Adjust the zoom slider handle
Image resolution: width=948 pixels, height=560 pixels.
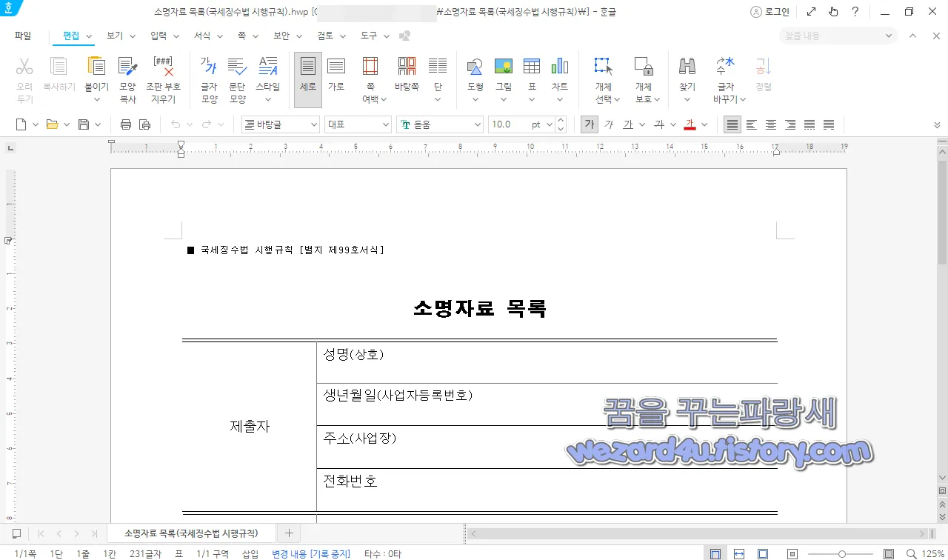(842, 553)
